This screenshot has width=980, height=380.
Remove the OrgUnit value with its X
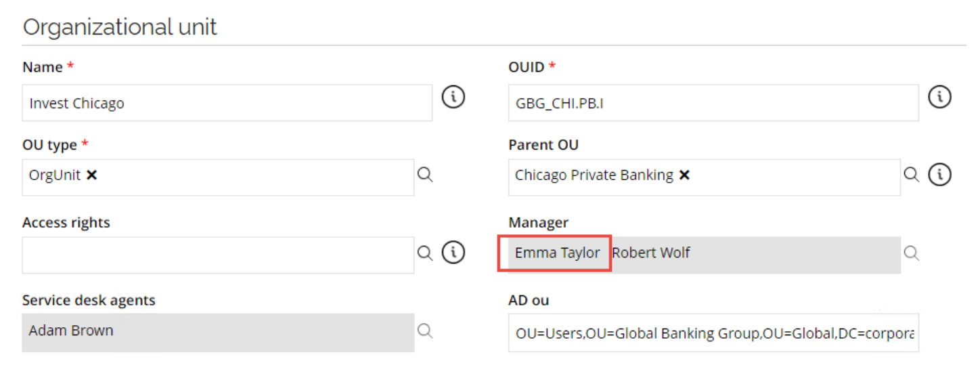pos(92,175)
